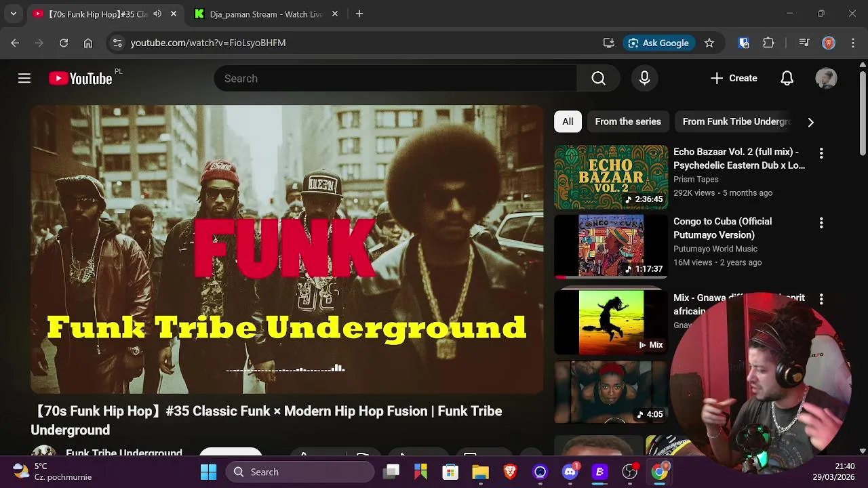Image resolution: width=868 pixels, height=488 pixels.
Task: Click the Windows taskbar Search box
Action: pos(300,472)
